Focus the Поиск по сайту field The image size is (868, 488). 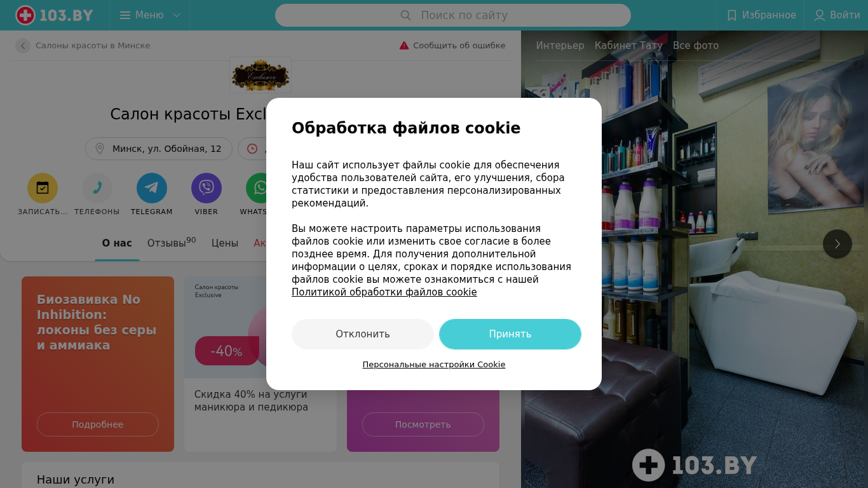453,15
